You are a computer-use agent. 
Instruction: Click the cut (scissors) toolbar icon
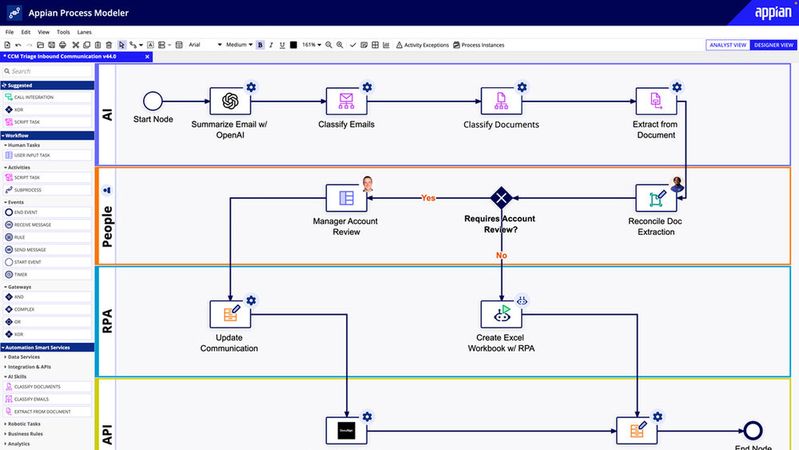[75, 45]
